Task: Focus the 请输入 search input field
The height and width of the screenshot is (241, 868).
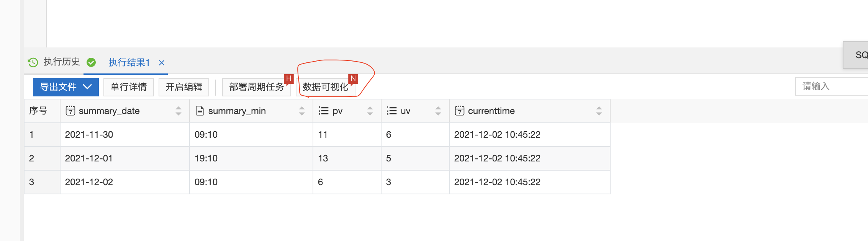Action: 831,86
